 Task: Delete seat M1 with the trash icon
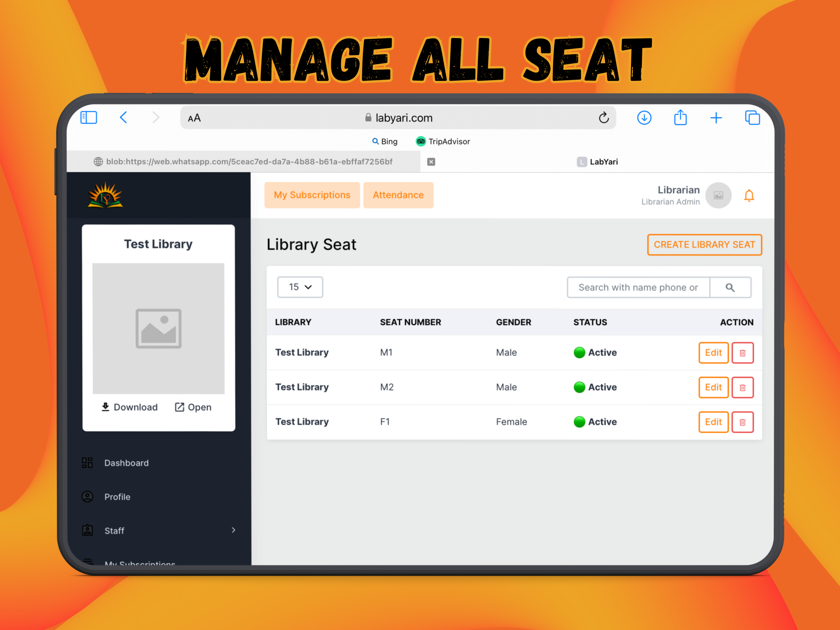743,353
